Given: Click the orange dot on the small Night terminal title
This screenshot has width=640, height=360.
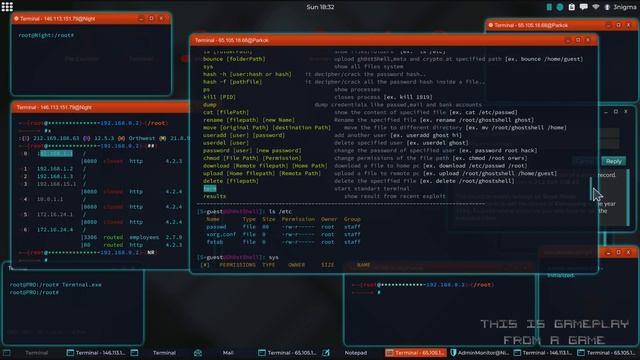Looking at the screenshot, I should pyautogui.click(x=16, y=19).
